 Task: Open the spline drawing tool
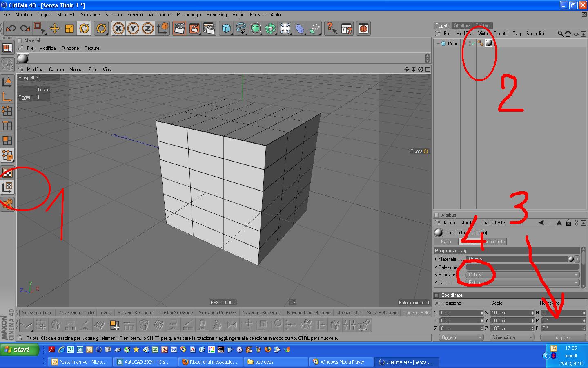pyautogui.click(x=241, y=29)
